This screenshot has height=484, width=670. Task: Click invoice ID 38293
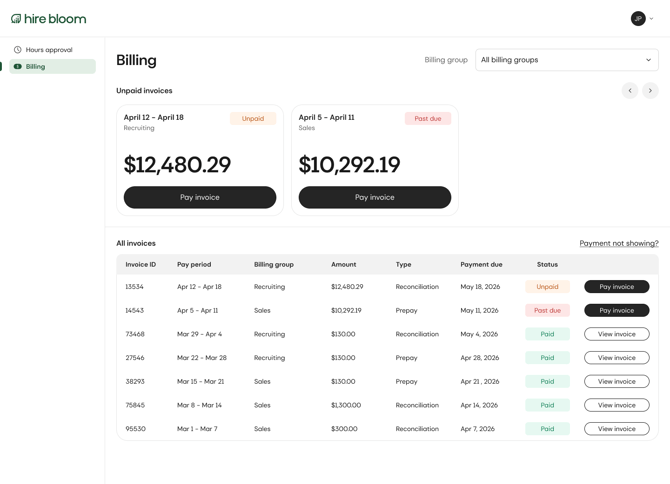coord(135,381)
